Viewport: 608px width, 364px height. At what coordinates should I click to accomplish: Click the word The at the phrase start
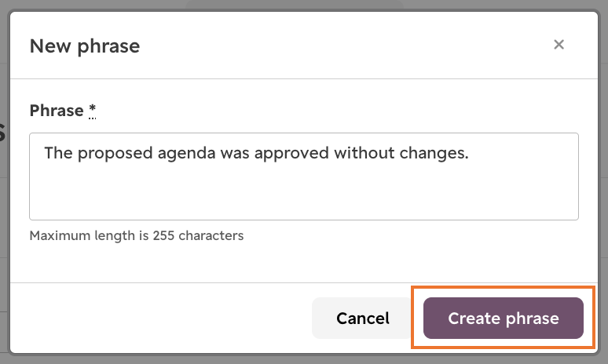[x=59, y=152]
